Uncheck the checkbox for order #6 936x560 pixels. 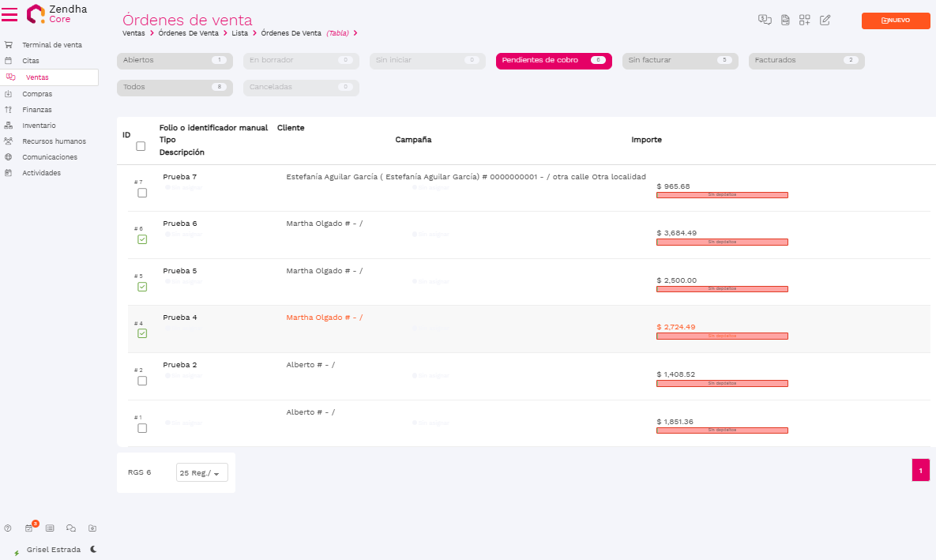point(142,239)
